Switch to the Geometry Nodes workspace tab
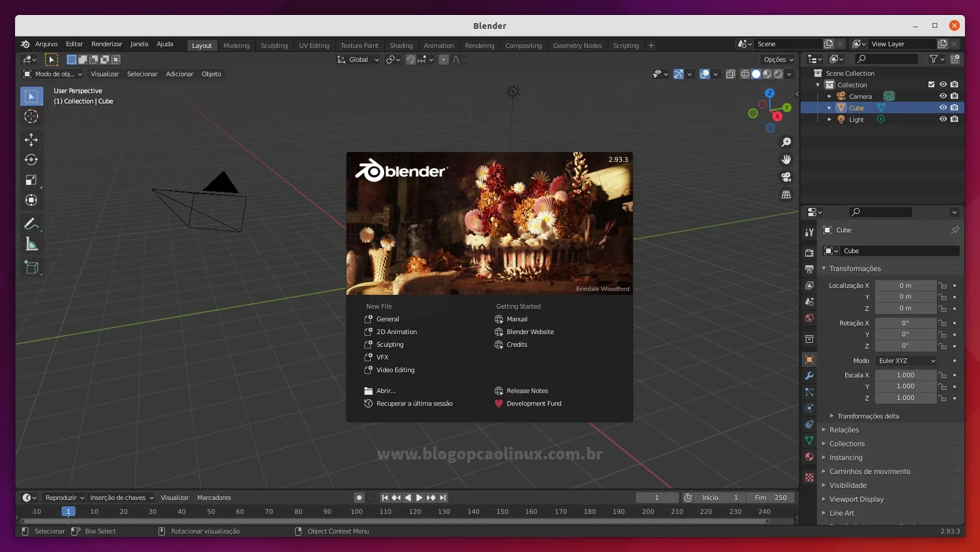980x552 pixels. 577,46
